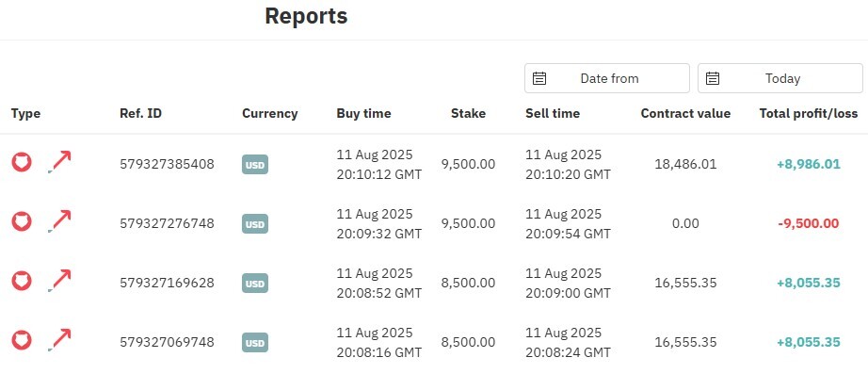The image size is (868, 374).
Task: Click the calendar icon beside Today
Action: [x=713, y=78]
